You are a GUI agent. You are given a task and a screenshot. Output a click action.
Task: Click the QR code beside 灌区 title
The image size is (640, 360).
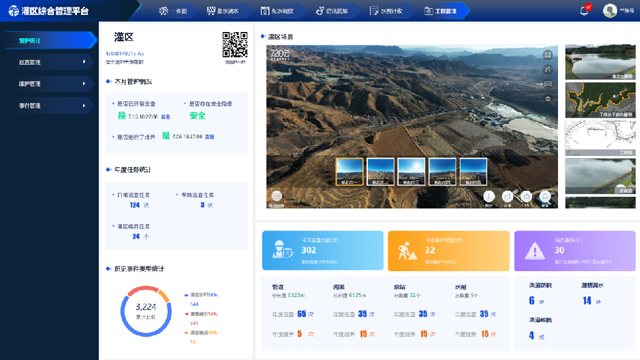pos(235,45)
